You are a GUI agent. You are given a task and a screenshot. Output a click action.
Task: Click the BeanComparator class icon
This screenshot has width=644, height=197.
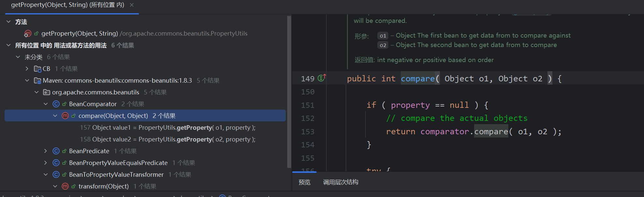click(x=56, y=104)
